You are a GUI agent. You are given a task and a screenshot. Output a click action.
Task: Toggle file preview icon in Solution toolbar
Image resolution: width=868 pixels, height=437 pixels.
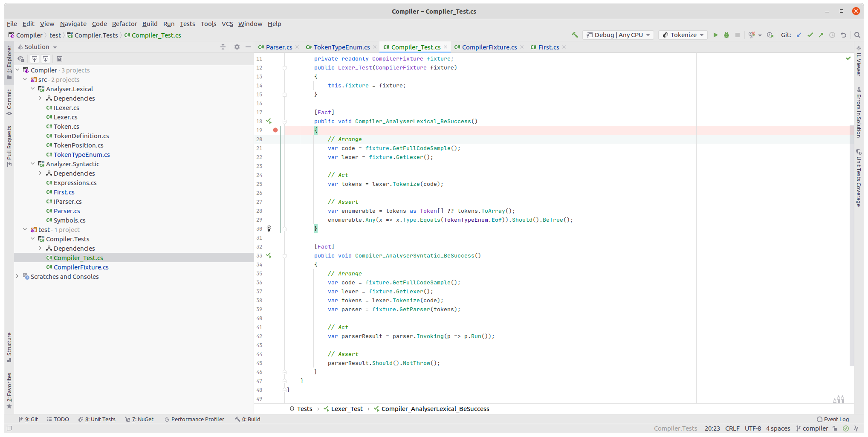click(x=60, y=59)
